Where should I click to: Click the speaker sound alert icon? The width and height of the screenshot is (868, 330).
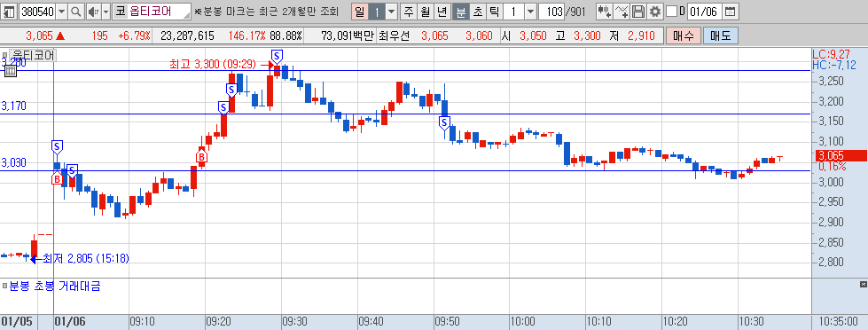pos(93,11)
